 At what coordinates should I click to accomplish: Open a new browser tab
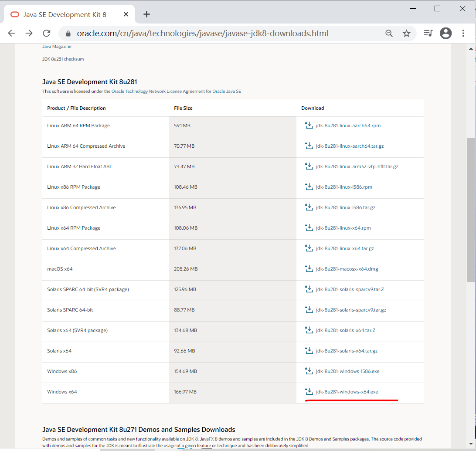(x=147, y=14)
